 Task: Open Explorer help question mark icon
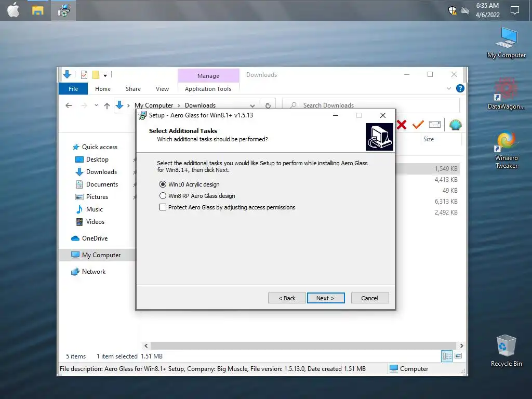tap(460, 88)
